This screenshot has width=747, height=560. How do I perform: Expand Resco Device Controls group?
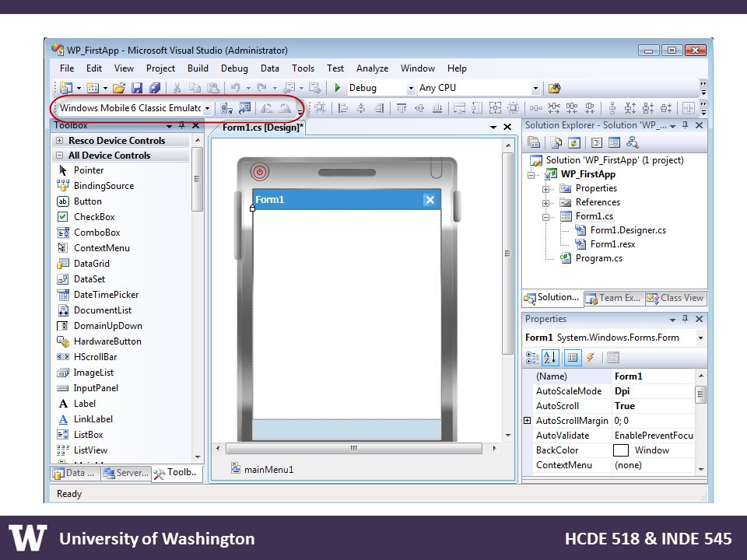(x=60, y=141)
